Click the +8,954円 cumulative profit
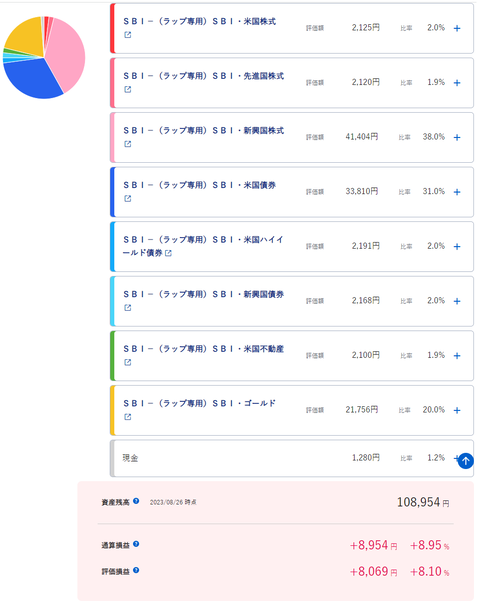The width and height of the screenshot is (480, 607). coord(373,545)
